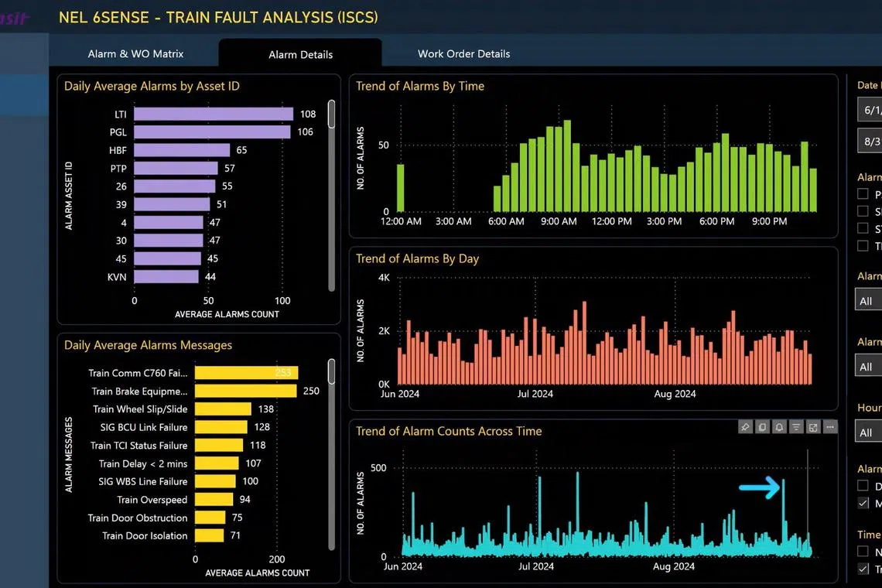The width and height of the screenshot is (882, 588).
Task: Tick the first empty Alarm filter checkbox
Action: tap(863, 194)
